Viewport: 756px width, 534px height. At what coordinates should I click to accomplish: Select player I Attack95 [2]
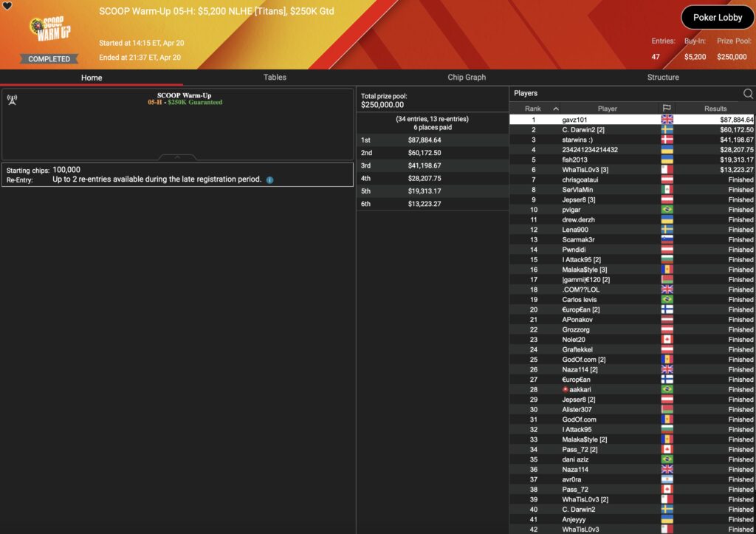click(x=632, y=260)
